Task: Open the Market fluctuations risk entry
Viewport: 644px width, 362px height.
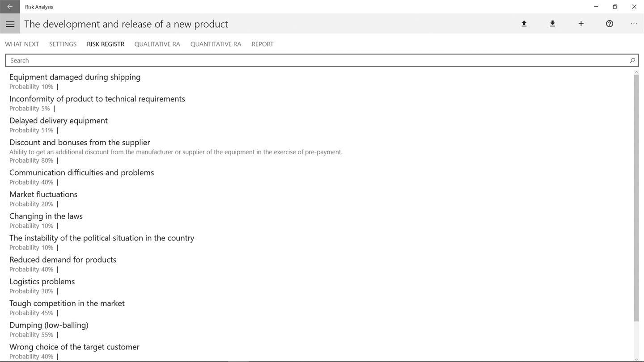Action: click(x=43, y=194)
